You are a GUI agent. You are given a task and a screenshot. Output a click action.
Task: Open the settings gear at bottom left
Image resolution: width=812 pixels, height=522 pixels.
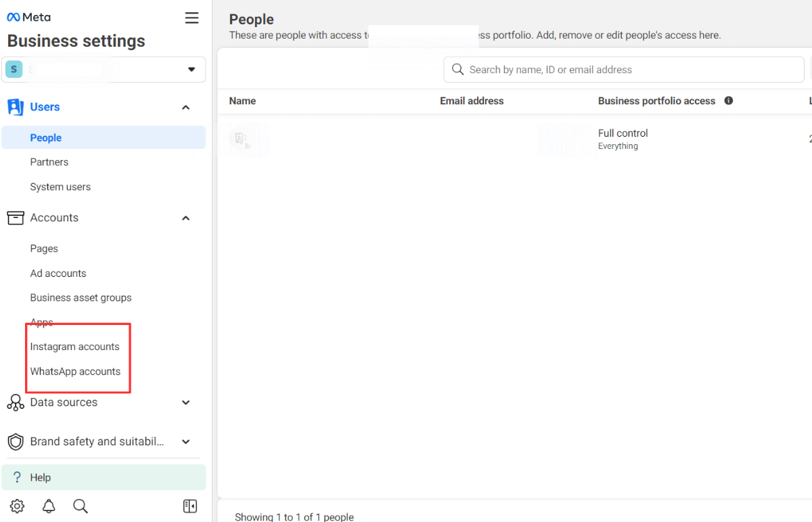coord(17,506)
